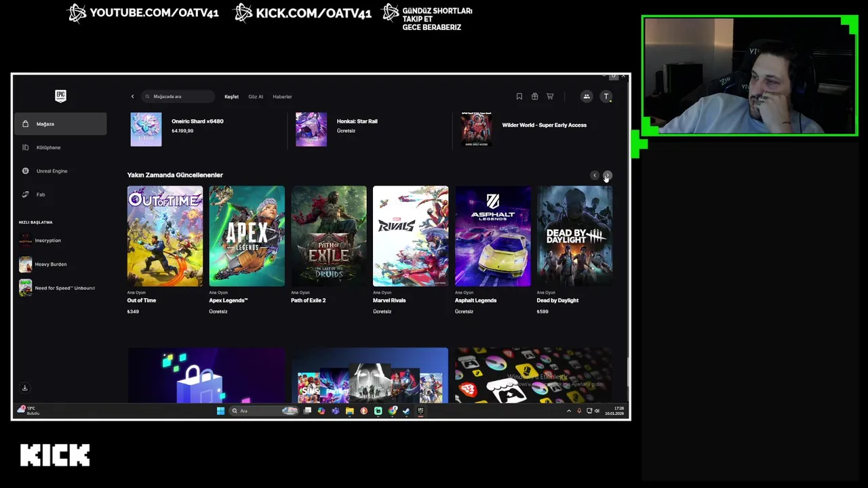Switch to the Haberler tab
Viewport: 868px width, 488px height.
pyautogui.click(x=282, y=97)
